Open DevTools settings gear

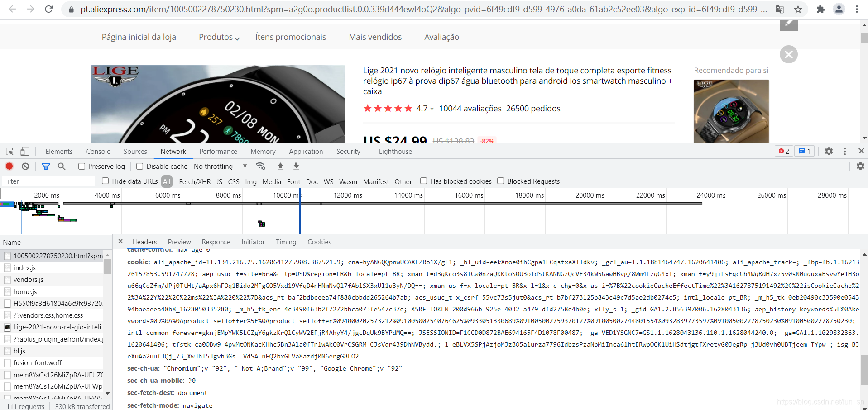[x=829, y=151]
